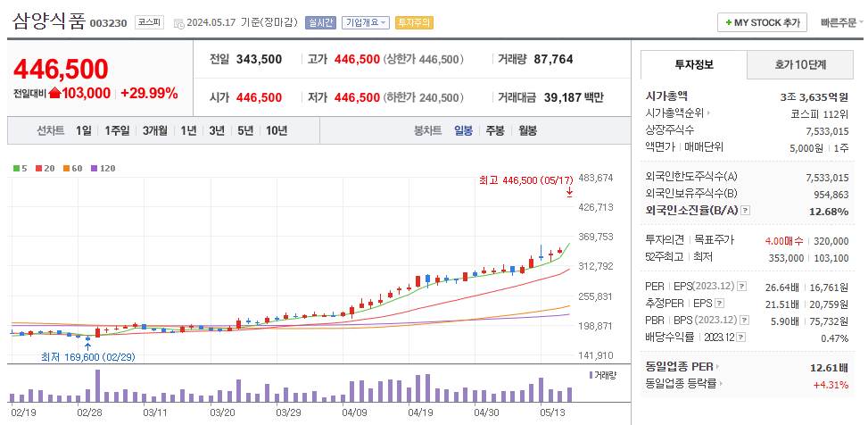This screenshot has width=868, height=425.
Task: Click the 12.61배 same-industry PER value
Action: 830,367
